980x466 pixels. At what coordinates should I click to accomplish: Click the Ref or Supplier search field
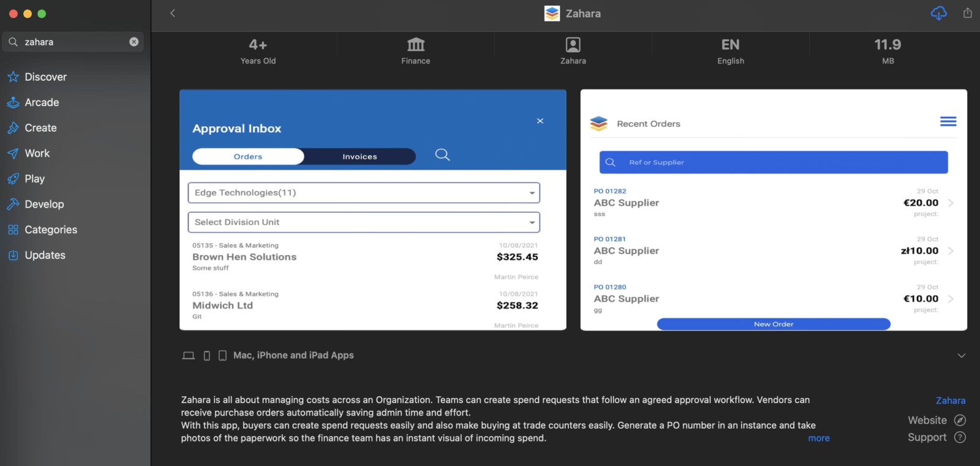pyautogui.click(x=774, y=162)
